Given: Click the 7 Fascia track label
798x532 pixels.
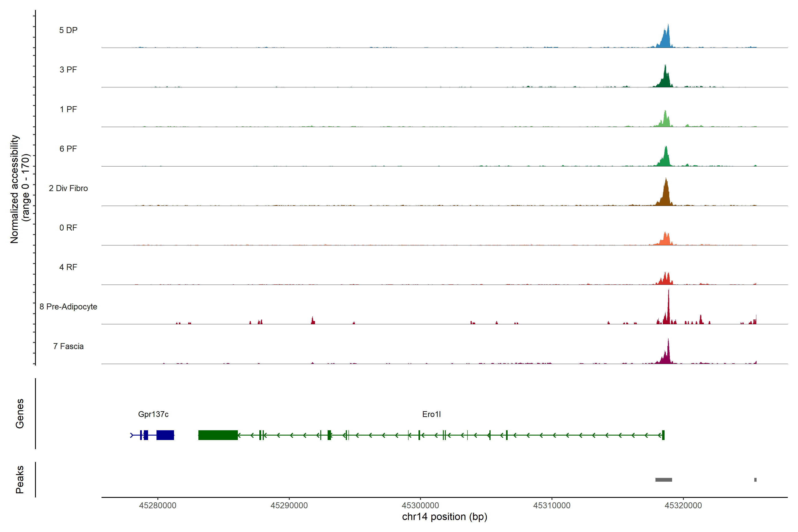Looking at the screenshot, I should [x=68, y=346].
